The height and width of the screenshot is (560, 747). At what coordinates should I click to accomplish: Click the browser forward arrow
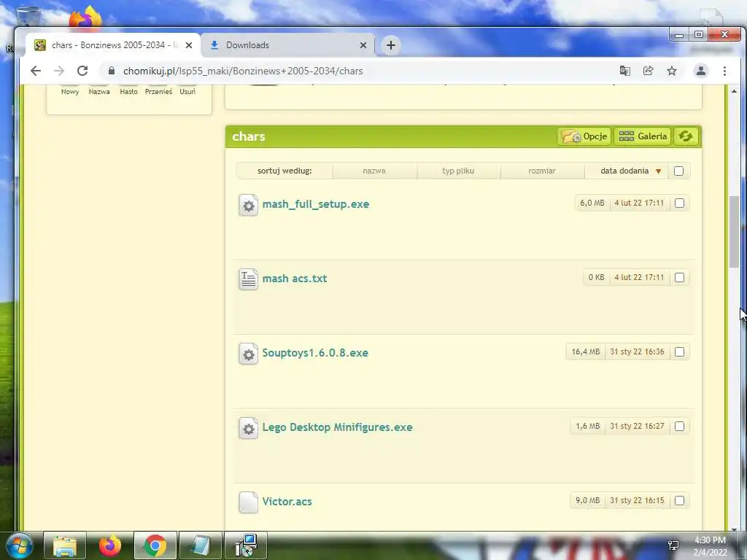click(58, 71)
